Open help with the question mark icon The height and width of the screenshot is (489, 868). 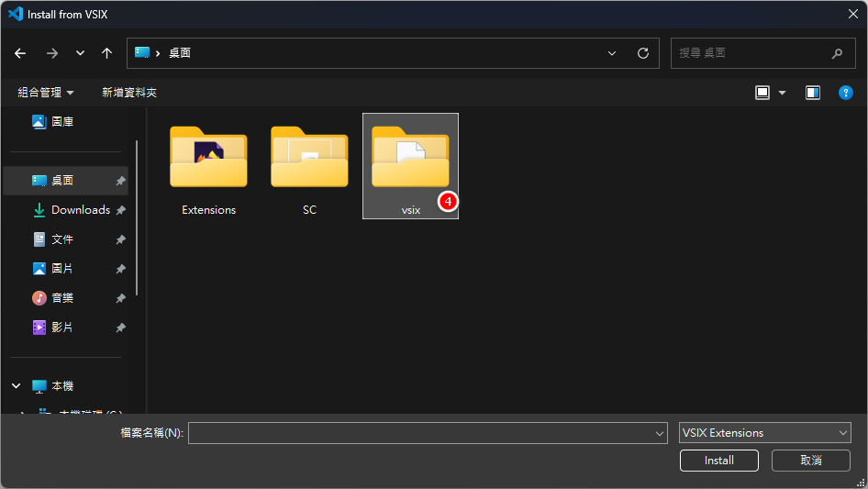[846, 93]
